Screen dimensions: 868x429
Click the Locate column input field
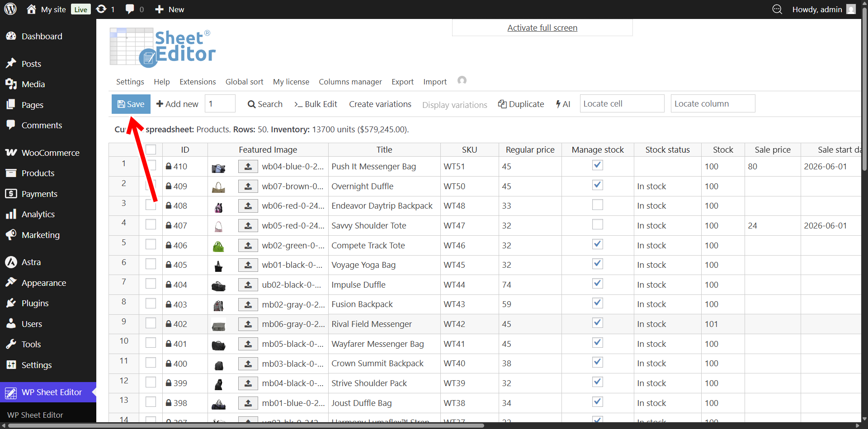click(713, 103)
